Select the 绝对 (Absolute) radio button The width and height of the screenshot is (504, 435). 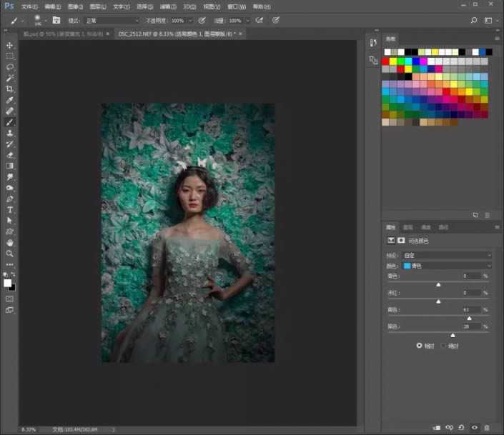click(x=443, y=345)
